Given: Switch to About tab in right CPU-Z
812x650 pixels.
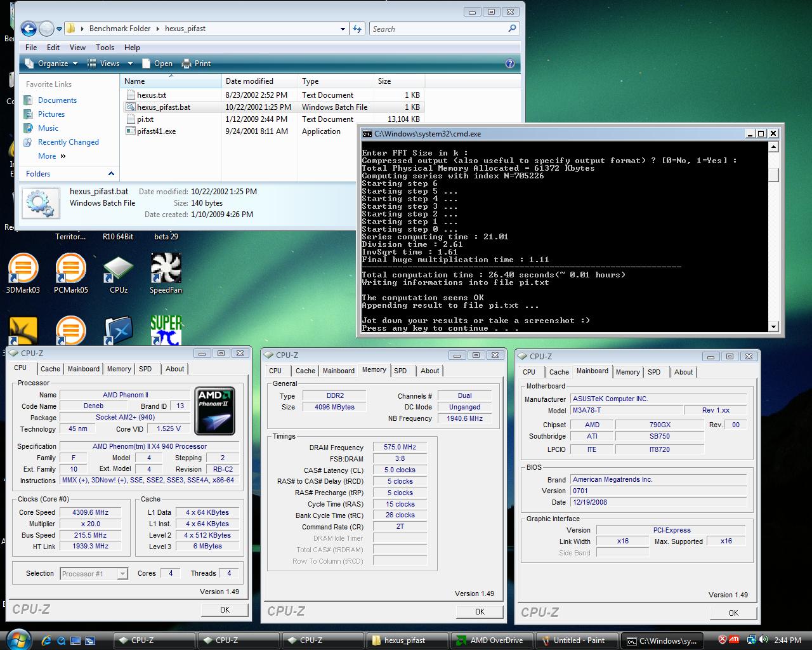Looking at the screenshot, I should (683, 372).
